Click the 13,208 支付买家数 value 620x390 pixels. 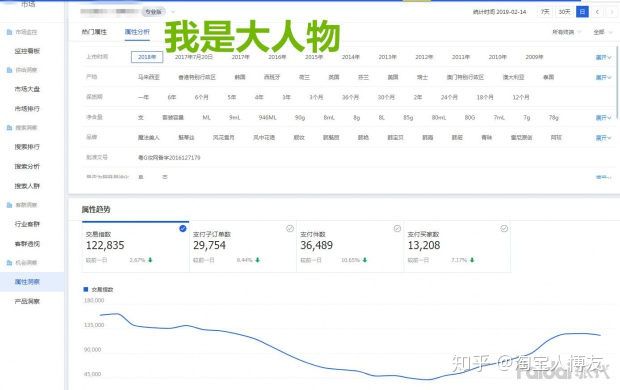(424, 245)
